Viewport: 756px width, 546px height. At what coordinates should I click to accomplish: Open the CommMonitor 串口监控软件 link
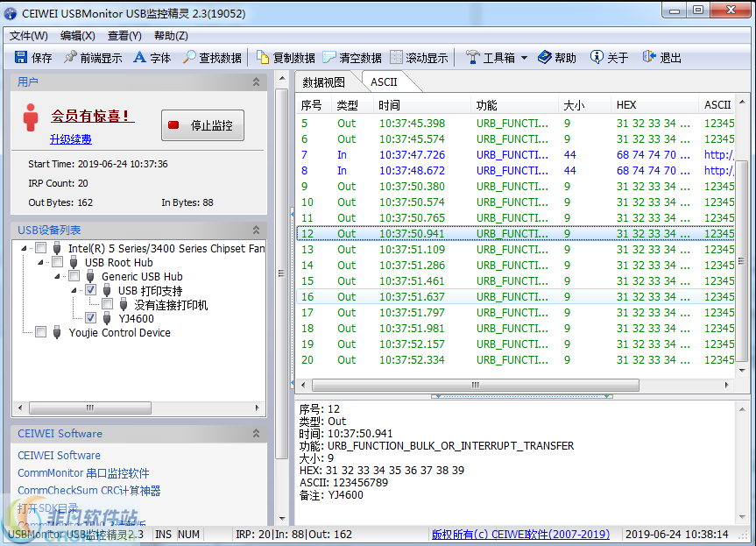tap(82, 472)
